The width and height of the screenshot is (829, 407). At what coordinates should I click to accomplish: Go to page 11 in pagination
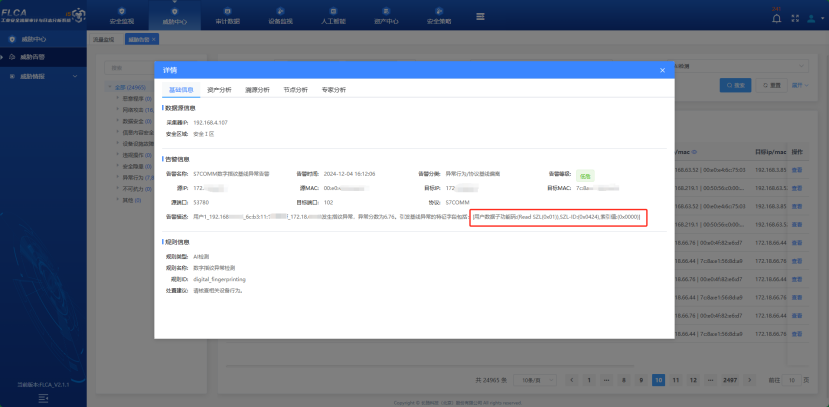677,380
